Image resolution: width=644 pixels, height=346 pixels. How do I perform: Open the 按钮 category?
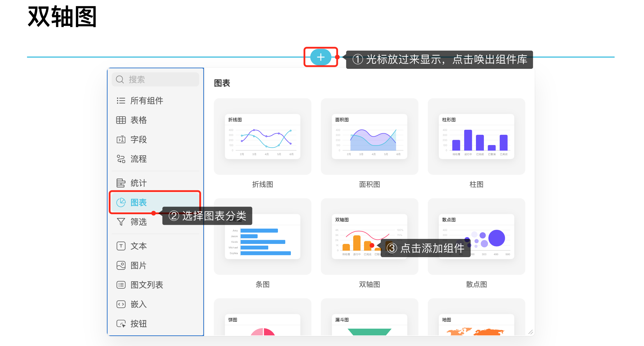(x=155, y=324)
